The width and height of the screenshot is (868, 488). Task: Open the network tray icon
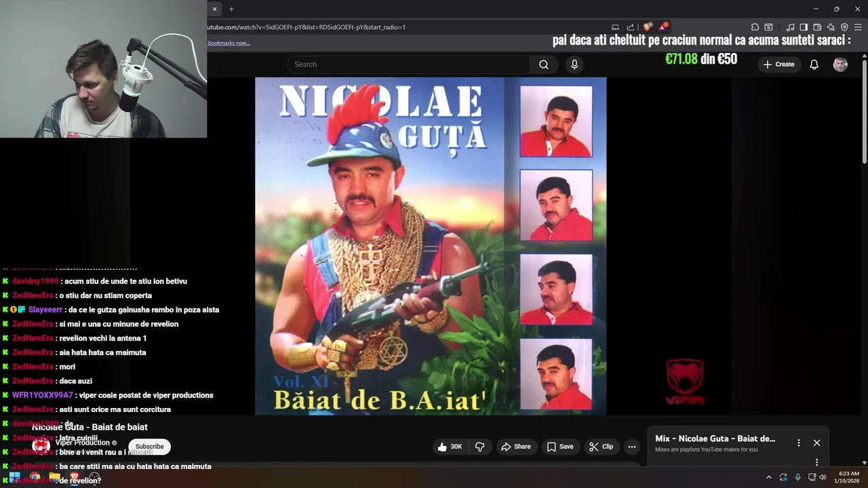(x=812, y=477)
